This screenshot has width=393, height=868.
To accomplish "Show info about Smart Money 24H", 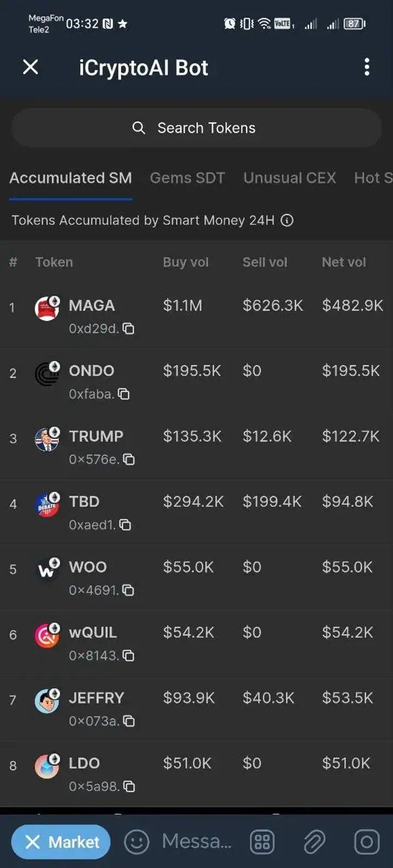I will (x=287, y=220).
